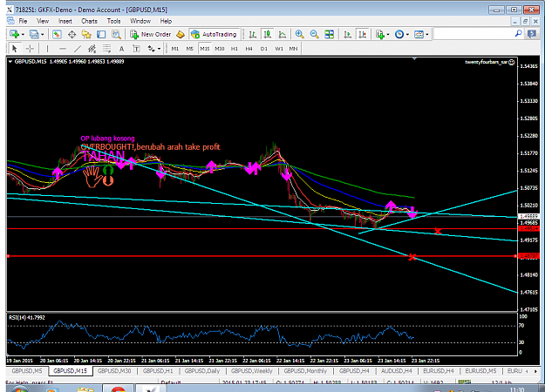This screenshot has height=392, width=545.
Task: Select the Text tool labeled A
Action: [122, 49]
